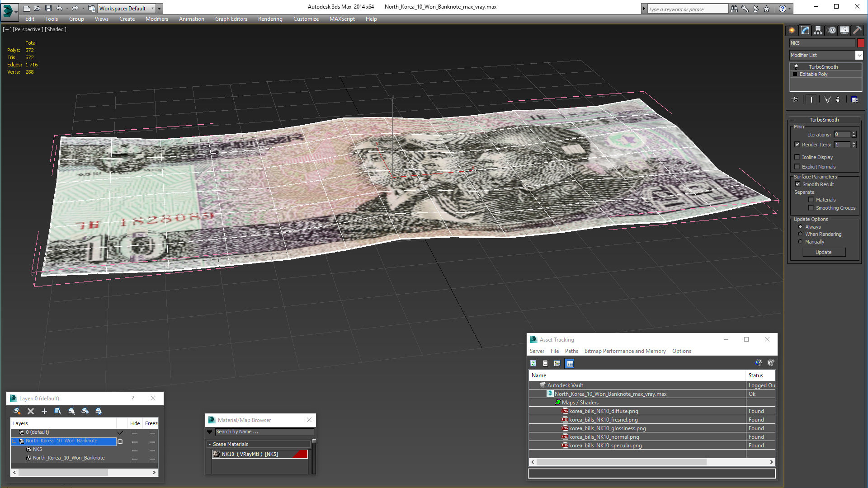The width and height of the screenshot is (868, 488).
Task: Click the Open File folder icon
Action: point(38,8)
